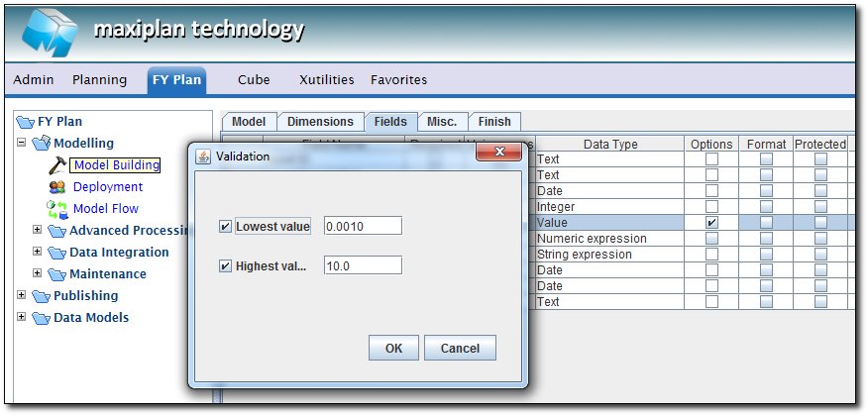This screenshot has width=868, height=416.
Task: Uncheck the Lowest value checkbox
Action: click(x=225, y=227)
